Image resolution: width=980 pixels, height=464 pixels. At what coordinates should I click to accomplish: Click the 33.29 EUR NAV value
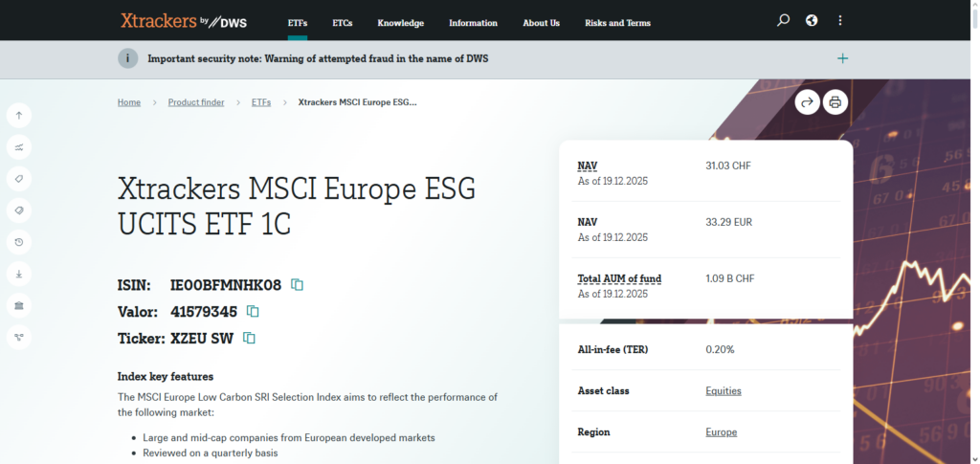(x=728, y=222)
